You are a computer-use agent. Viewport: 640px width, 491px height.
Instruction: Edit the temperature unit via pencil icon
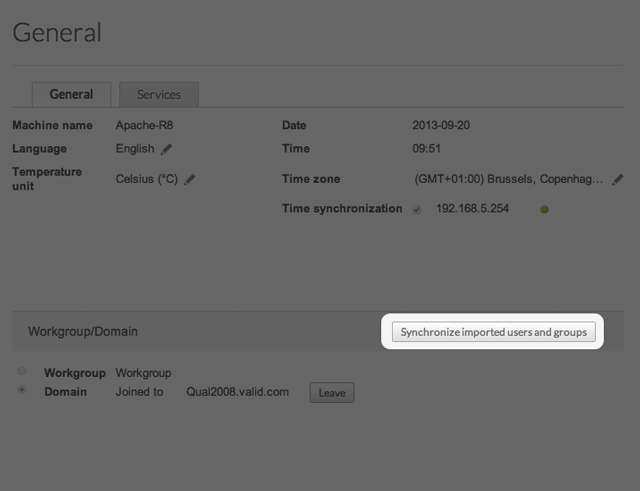click(x=189, y=179)
